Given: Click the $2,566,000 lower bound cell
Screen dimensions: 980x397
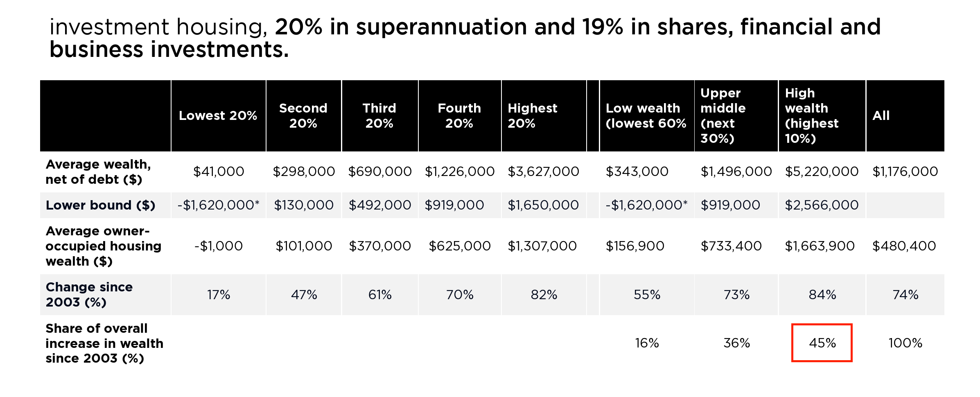Looking at the screenshot, I should point(821,205).
